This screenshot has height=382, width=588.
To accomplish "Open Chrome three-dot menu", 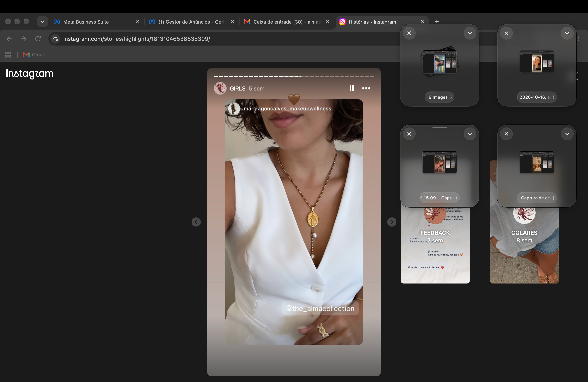I will [x=579, y=39].
